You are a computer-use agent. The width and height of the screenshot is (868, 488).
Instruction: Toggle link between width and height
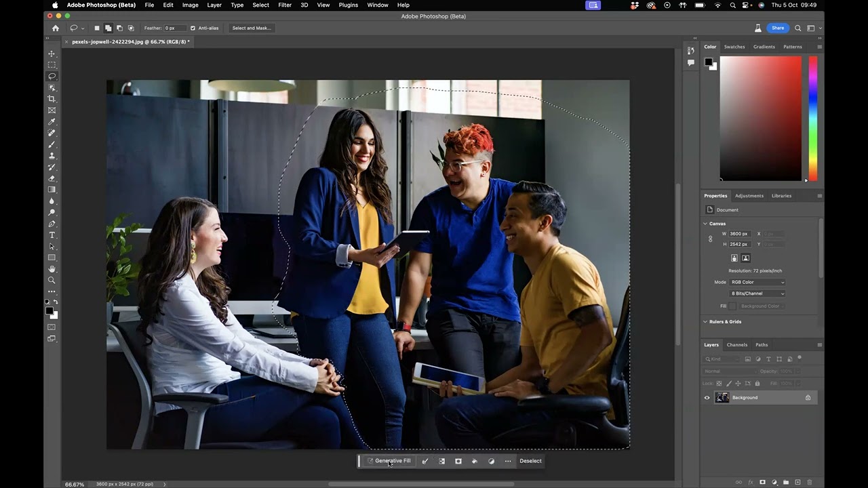(710, 239)
